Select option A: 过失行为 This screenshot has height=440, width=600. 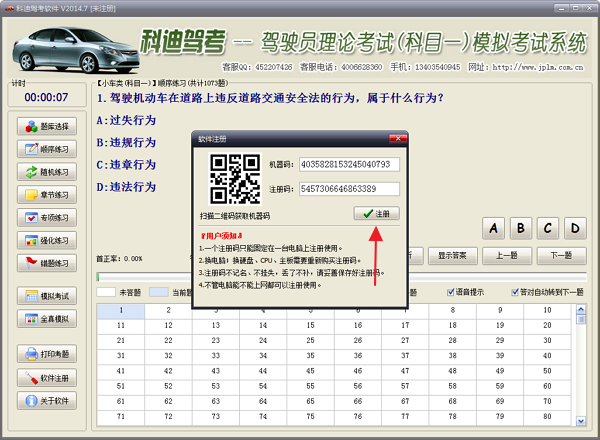click(126, 121)
